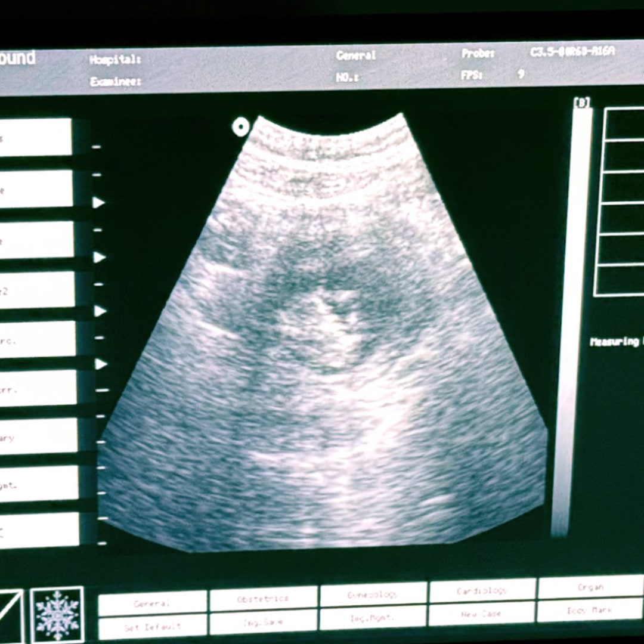The height and width of the screenshot is (644, 644).
Task: Click the second depth-scale triangle marker
Action: tap(100, 257)
